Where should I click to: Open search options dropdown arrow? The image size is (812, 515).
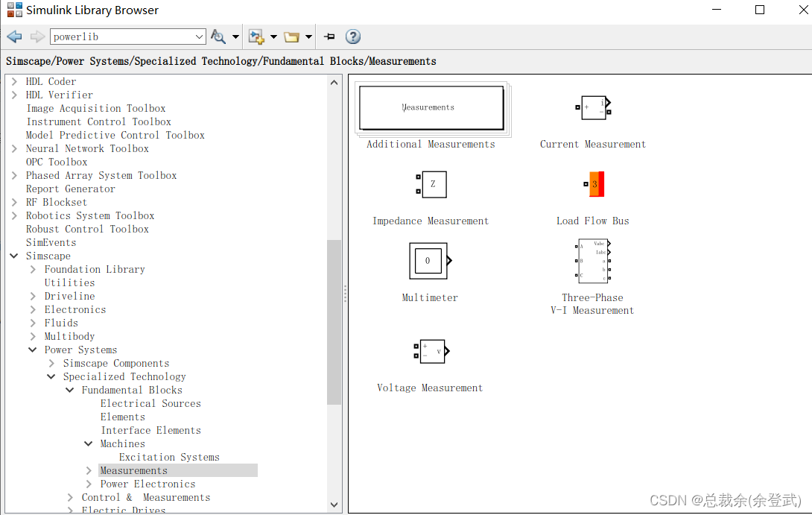(235, 37)
